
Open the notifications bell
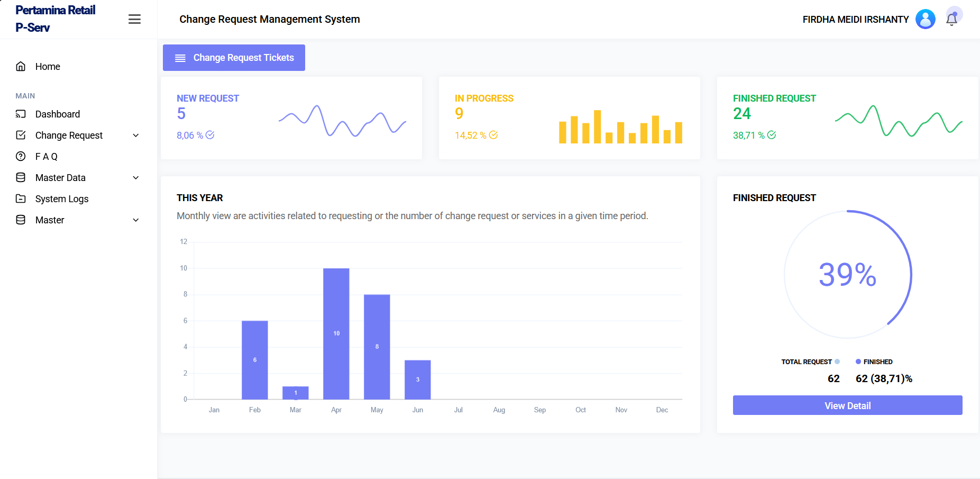[x=951, y=19]
